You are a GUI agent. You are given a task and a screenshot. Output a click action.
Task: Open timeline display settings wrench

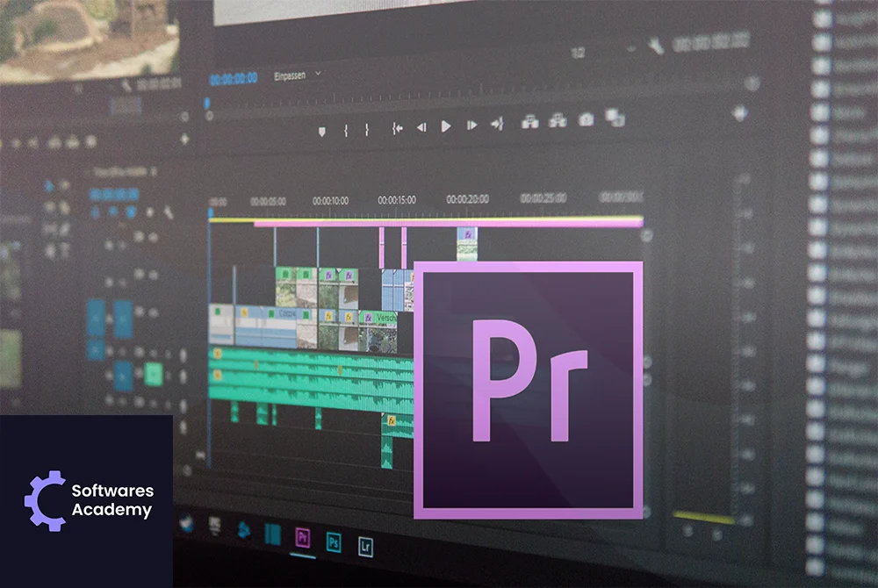pos(168,212)
